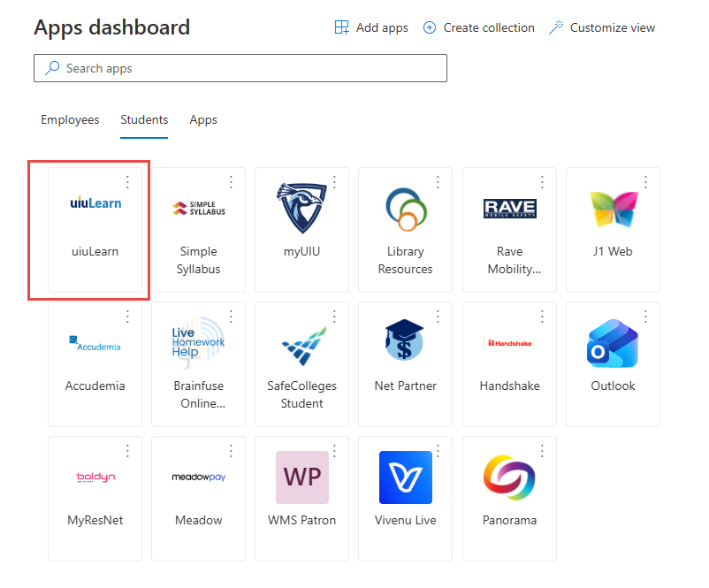
Task: Select the Students tab
Action: click(144, 120)
